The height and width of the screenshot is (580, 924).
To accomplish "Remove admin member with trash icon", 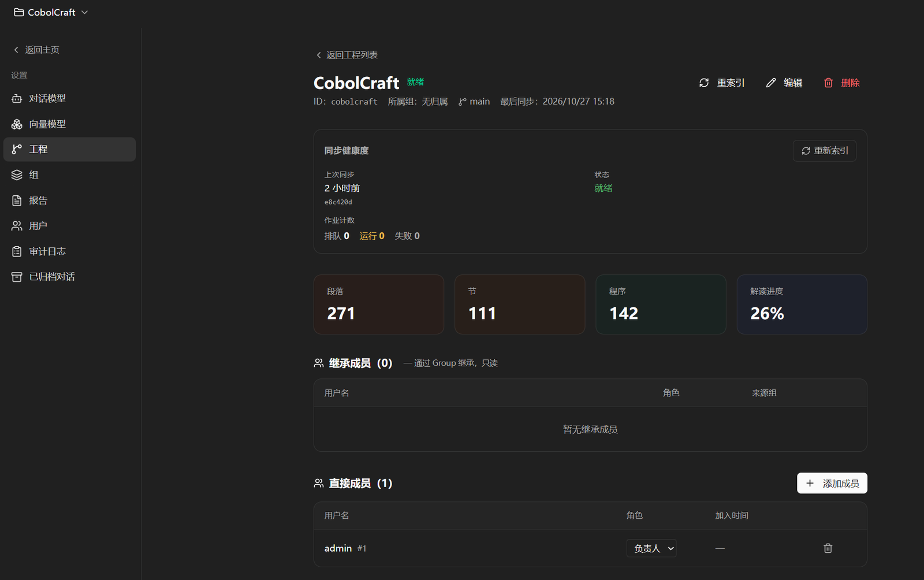I will [828, 548].
